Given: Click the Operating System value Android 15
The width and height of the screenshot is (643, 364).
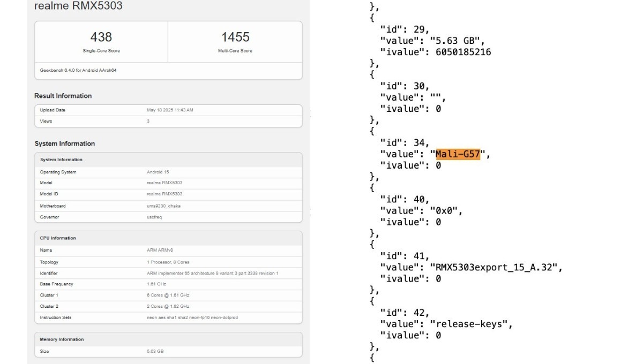Looking at the screenshot, I should (x=158, y=172).
